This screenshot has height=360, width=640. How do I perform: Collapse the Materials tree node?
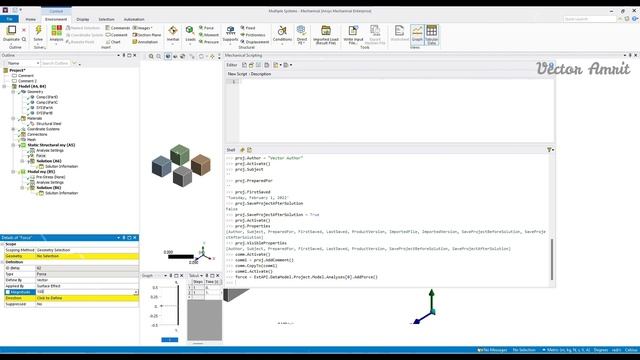[x=13, y=118]
